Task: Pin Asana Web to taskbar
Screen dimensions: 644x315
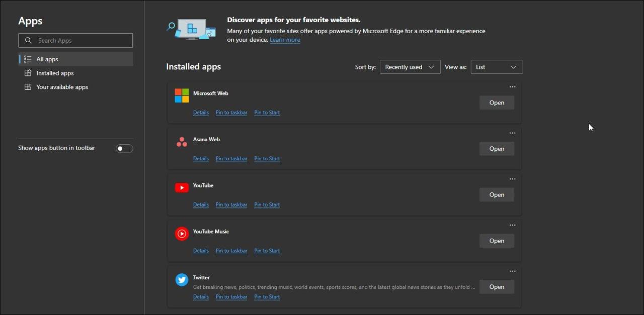Action: (x=231, y=159)
